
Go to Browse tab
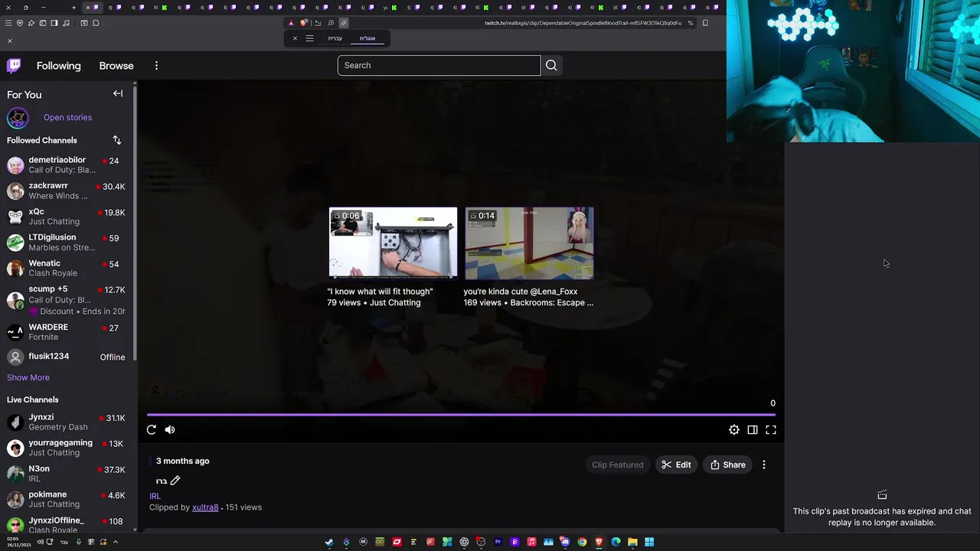[x=116, y=66]
